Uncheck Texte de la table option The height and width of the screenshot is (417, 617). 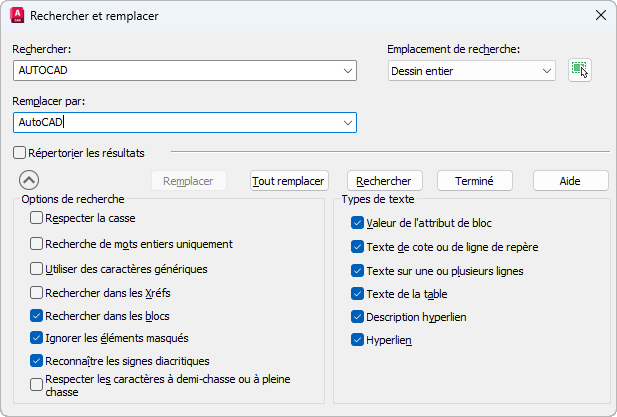point(358,294)
